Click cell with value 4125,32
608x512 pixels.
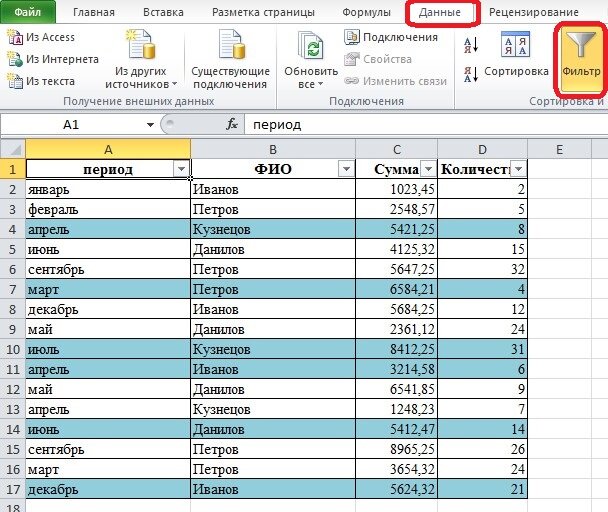pyautogui.click(x=396, y=249)
